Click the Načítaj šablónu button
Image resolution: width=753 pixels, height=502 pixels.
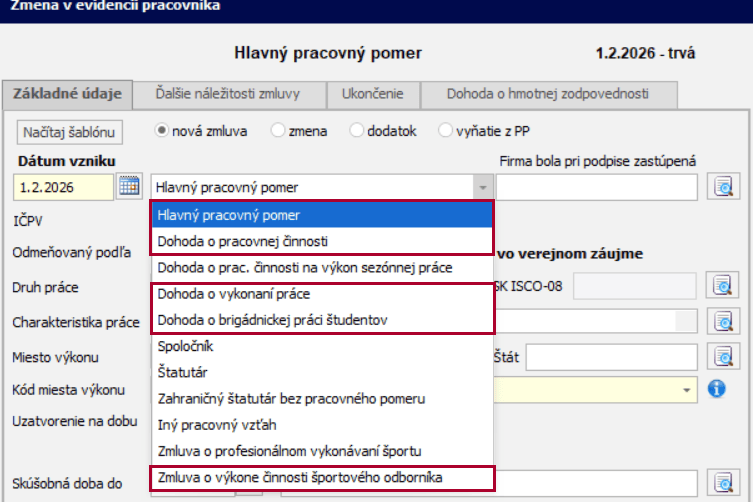click(x=69, y=131)
